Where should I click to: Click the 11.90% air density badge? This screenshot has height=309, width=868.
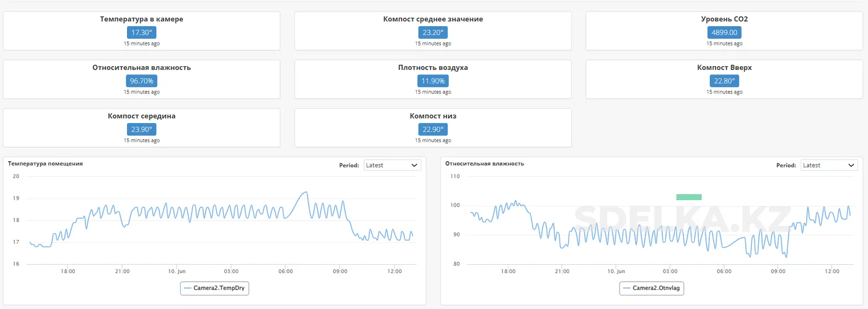[x=433, y=81]
